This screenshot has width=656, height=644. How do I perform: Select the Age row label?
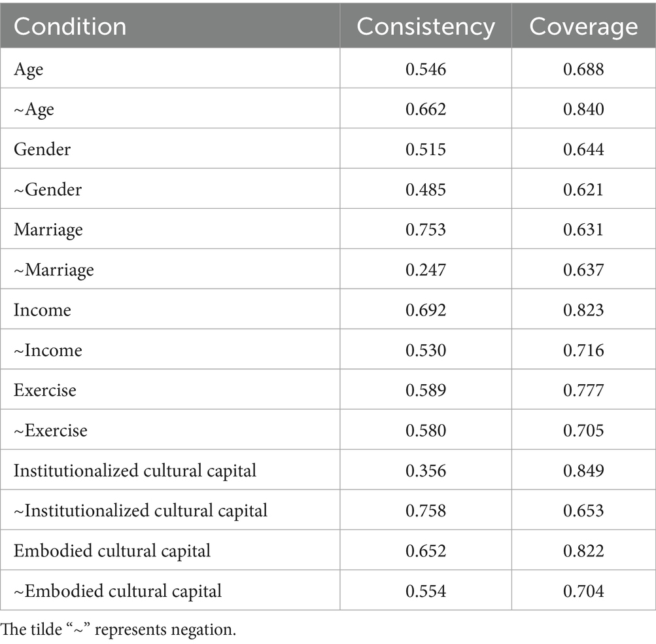(x=28, y=69)
